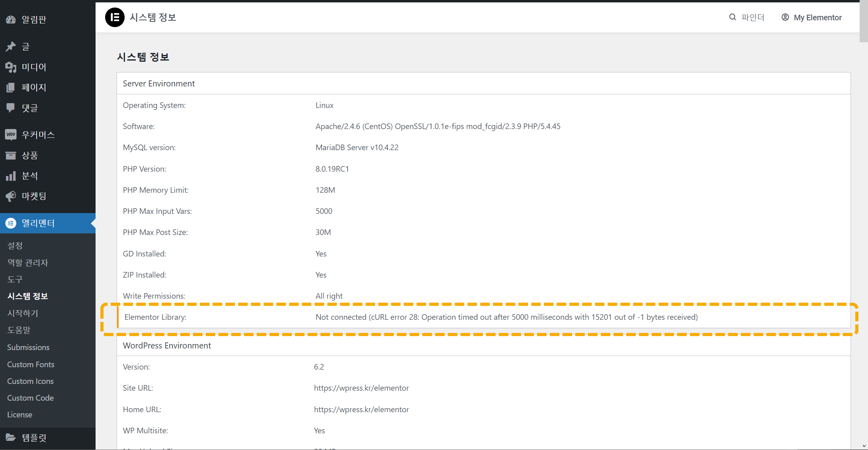Image resolution: width=868 pixels, height=450 pixels.
Task: Click the 글 pushpin icon
Action: point(11,47)
